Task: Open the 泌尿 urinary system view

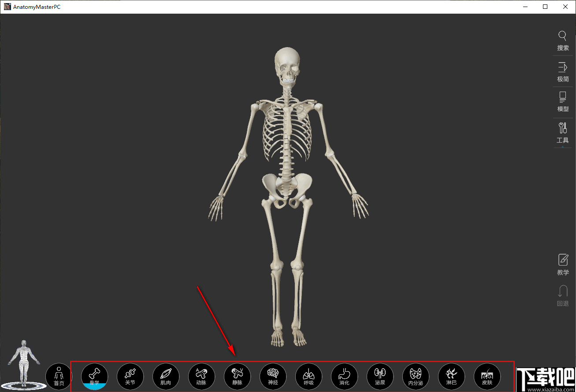Action: [380, 376]
